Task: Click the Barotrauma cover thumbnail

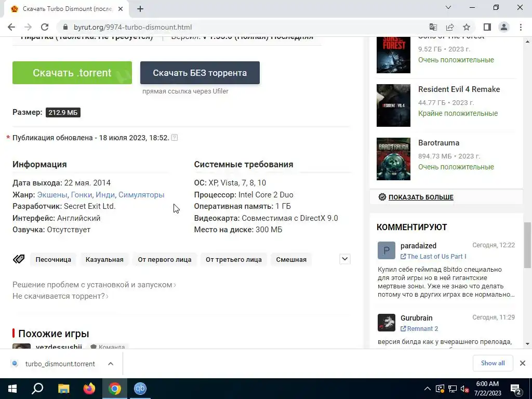Action: pyautogui.click(x=393, y=159)
